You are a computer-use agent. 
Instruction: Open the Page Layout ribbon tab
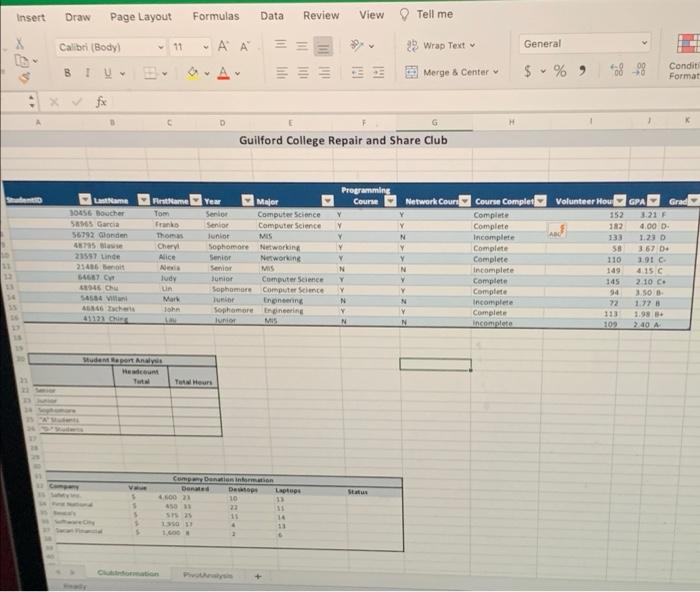pyautogui.click(x=141, y=17)
